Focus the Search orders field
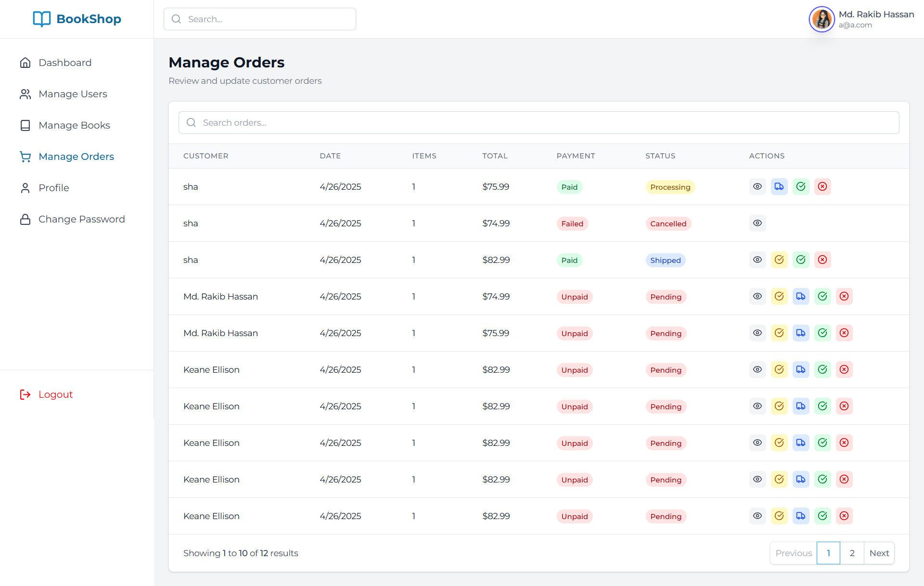This screenshot has height=586, width=924. (539, 123)
